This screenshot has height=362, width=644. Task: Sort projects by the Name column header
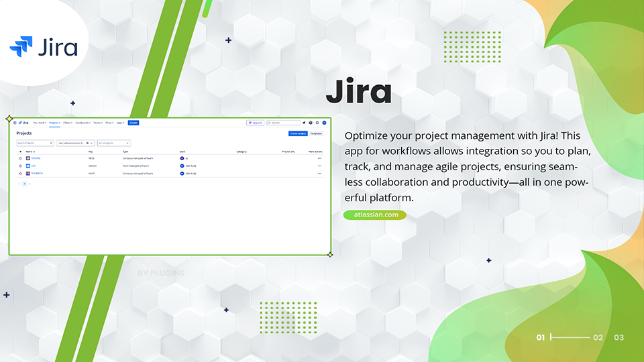[30, 152]
